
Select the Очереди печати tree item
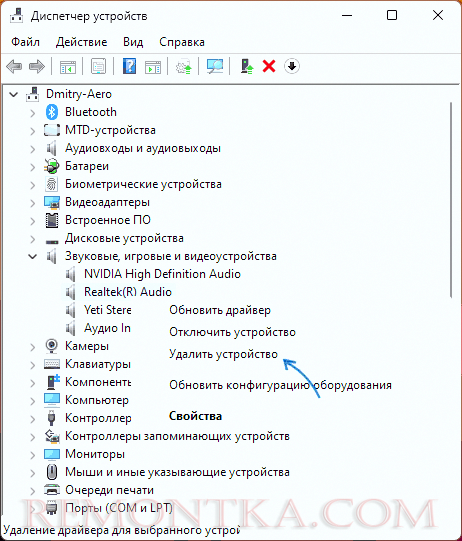(109, 490)
